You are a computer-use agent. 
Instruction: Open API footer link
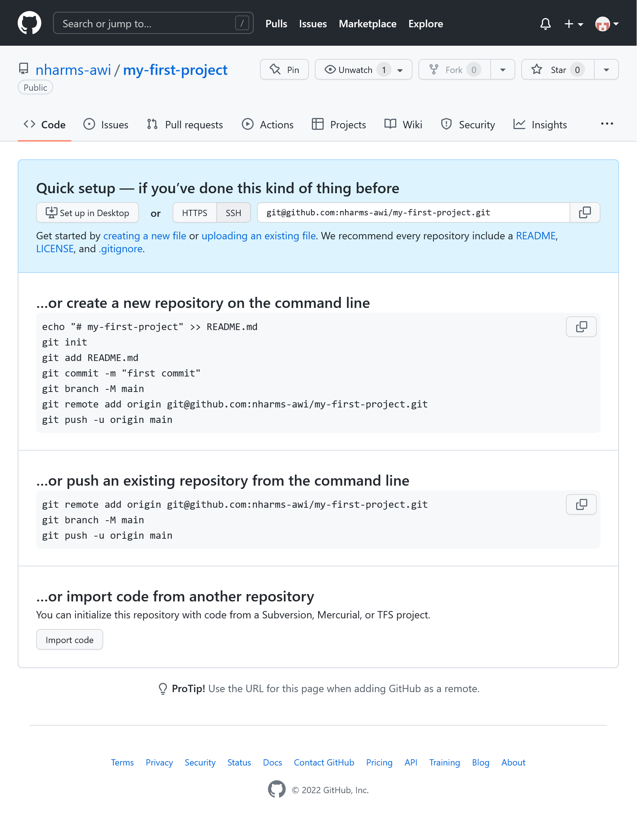click(x=411, y=763)
